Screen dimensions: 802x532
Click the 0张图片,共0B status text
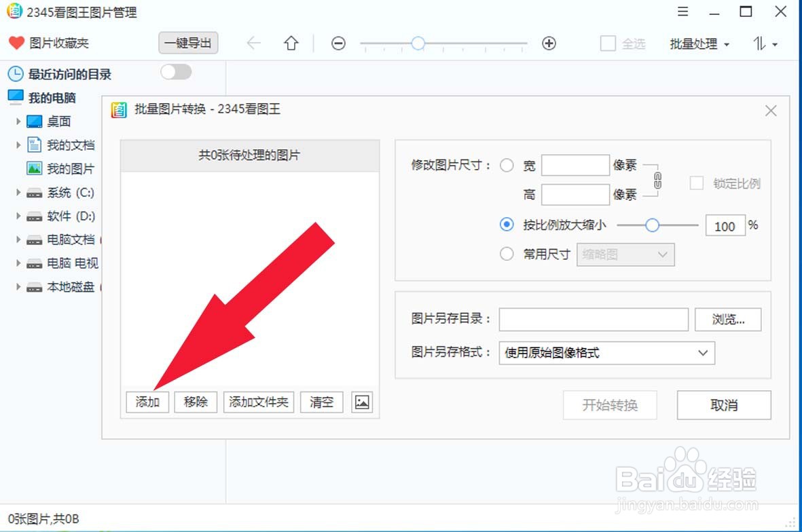point(43,519)
